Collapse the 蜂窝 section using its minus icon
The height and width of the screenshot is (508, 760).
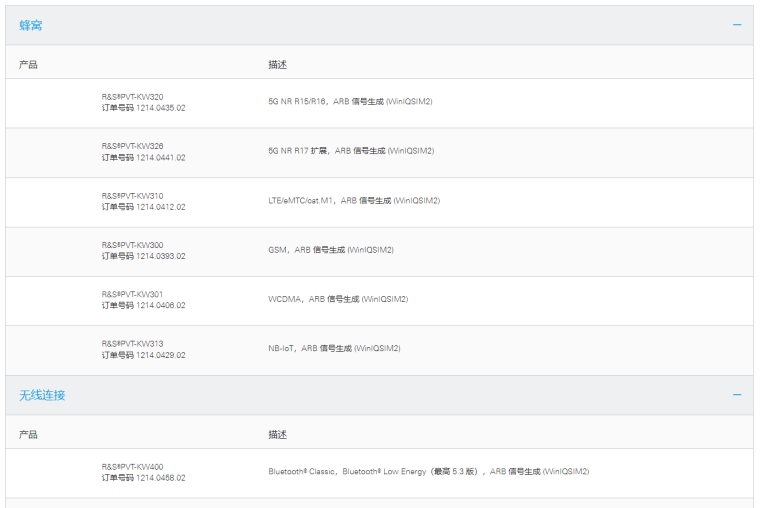737,25
